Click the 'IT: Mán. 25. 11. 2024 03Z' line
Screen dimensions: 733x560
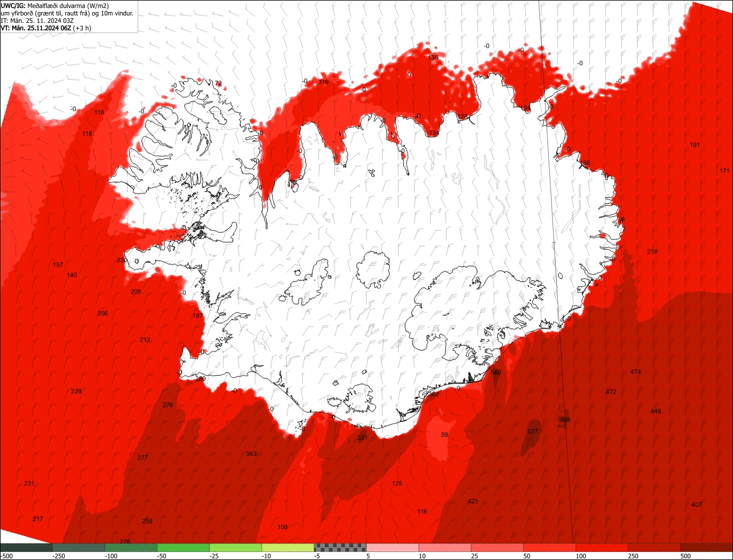point(37,20)
